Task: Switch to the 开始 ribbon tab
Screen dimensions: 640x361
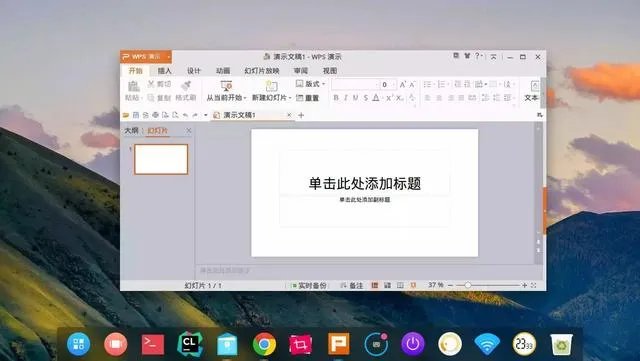Action: pyautogui.click(x=136, y=71)
